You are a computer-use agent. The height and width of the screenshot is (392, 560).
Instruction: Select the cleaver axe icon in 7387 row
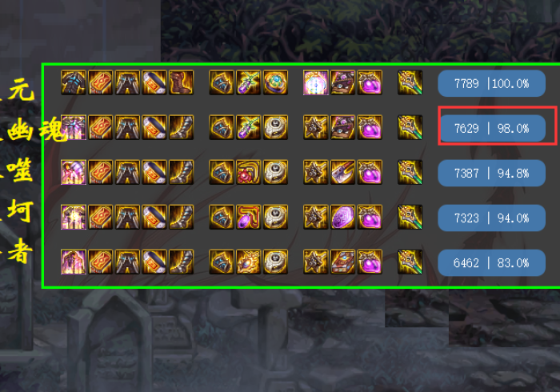pyautogui.click(x=342, y=172)
